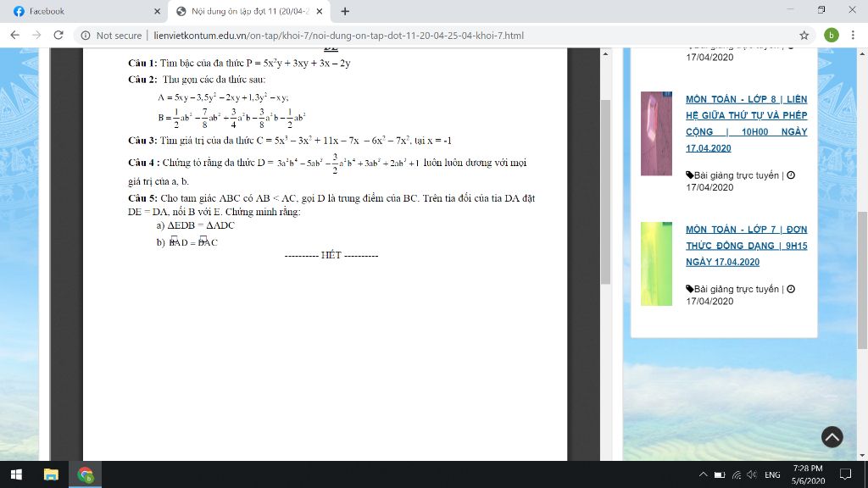Go back to previous page

15,35
